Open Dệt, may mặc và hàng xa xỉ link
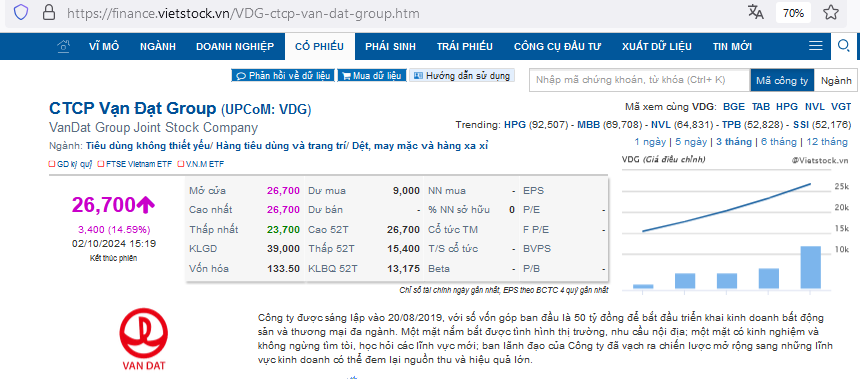 [x=420, y=146]
